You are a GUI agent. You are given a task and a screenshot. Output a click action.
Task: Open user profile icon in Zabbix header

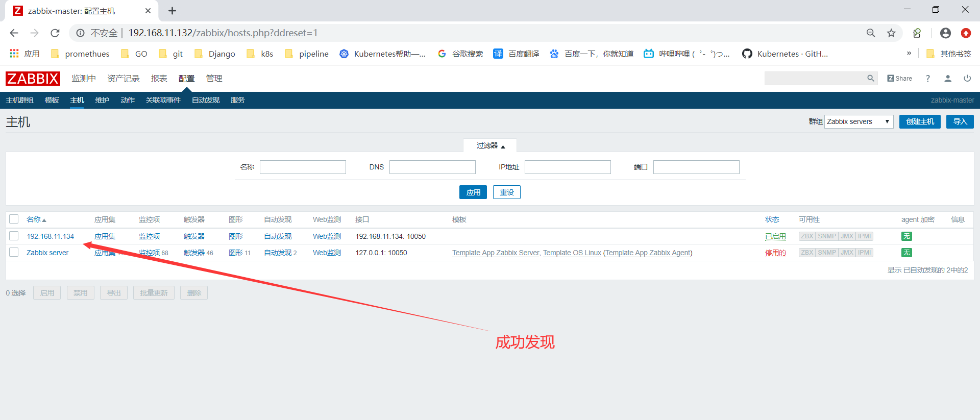[x=948, y=78]
